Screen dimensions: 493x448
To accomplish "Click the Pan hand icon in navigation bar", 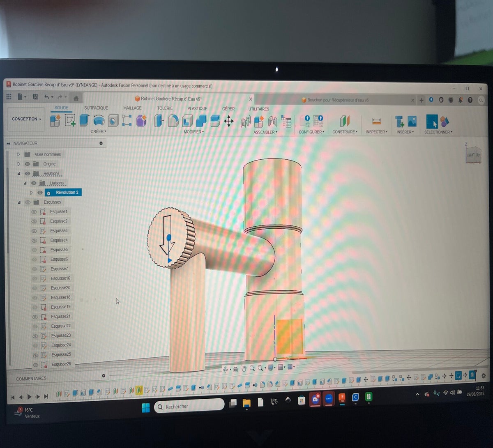I will tap(244, 368).
